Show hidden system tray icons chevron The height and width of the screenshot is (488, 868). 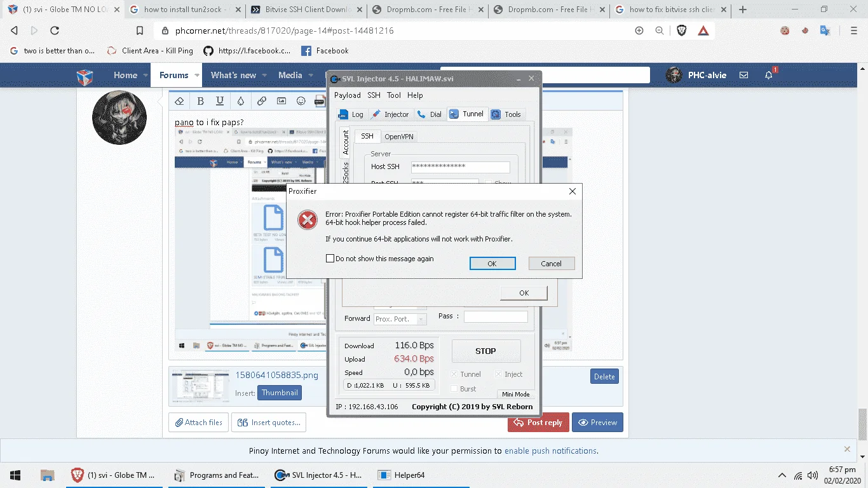tap(782, 475)
